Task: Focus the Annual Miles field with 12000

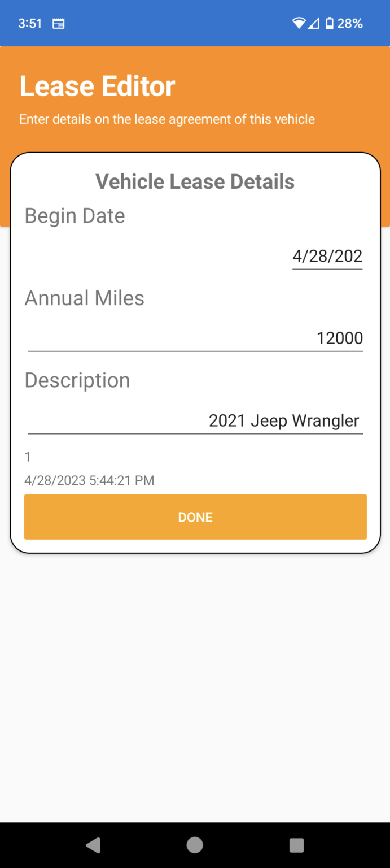Action: coord(195,338)
